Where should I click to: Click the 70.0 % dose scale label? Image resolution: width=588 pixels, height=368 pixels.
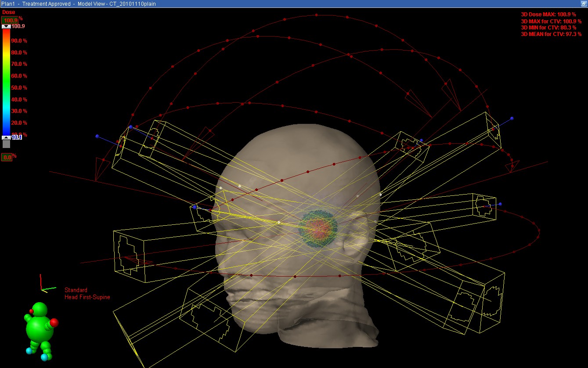click(x=19, y=64)
